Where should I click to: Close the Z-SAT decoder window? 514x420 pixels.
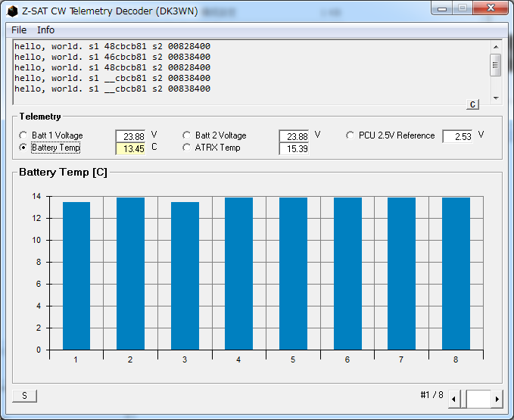(491, 8)
